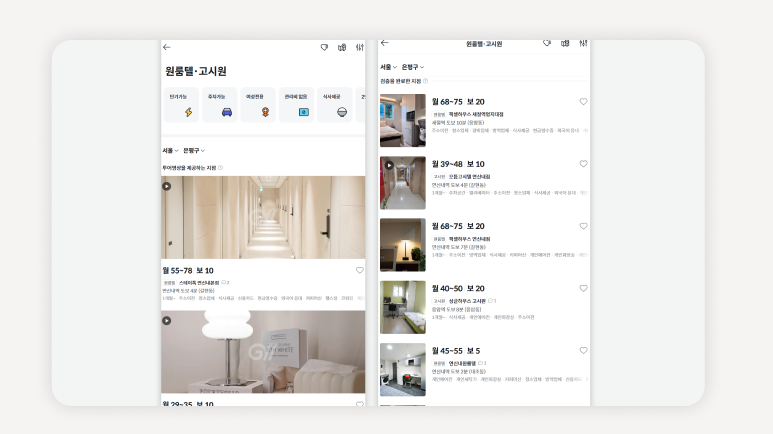This screenshot has height=434, width=773.
Task: Click info icon beside left screen section heading
Action: click(220, 168)
